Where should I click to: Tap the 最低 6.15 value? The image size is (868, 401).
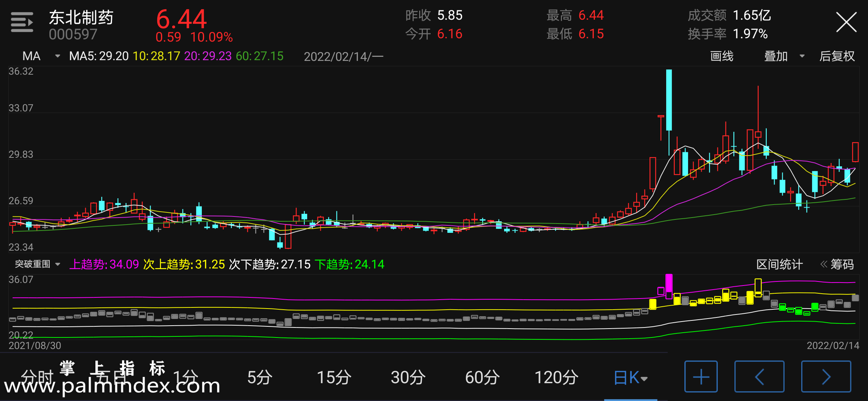pyautogui.click(x=575, y=34)
